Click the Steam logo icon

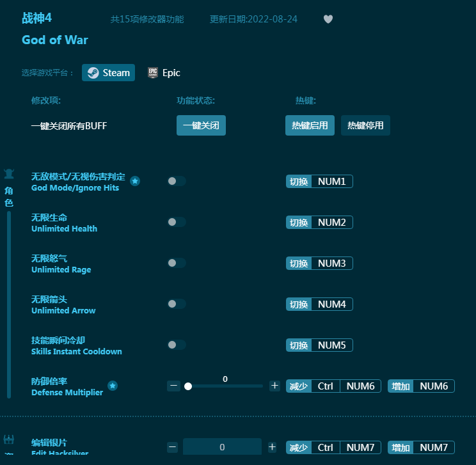coord(93,73)
